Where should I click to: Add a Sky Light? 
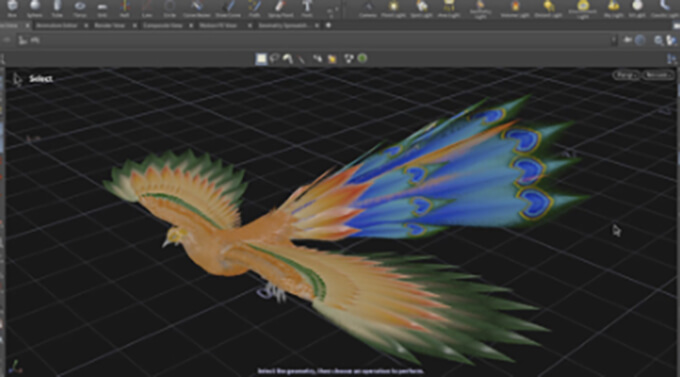(x=613, y=8)
